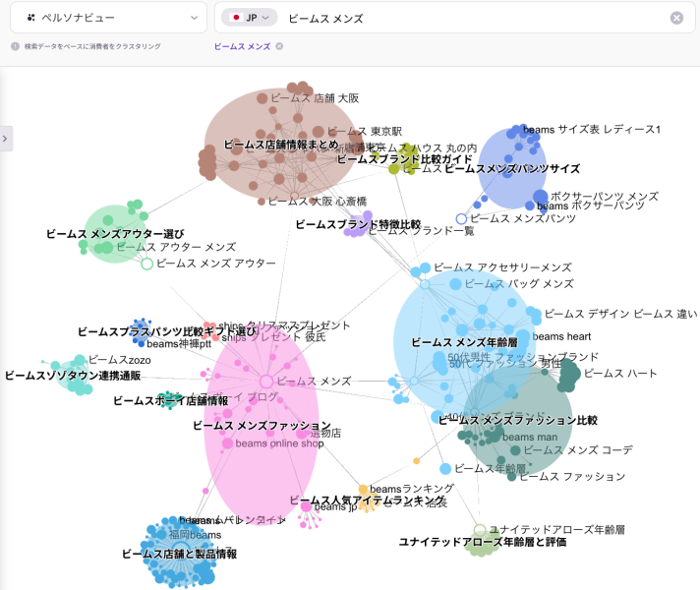Click the ビームス メンズ keyword chip

pos(242,46)
